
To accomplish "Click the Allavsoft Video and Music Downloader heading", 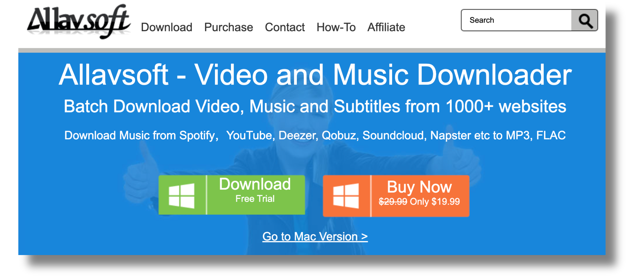I will [x=315, y=75].
